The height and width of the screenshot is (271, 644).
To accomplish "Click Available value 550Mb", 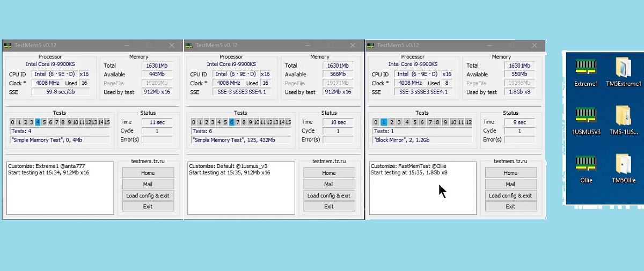I will click(519, 74).
